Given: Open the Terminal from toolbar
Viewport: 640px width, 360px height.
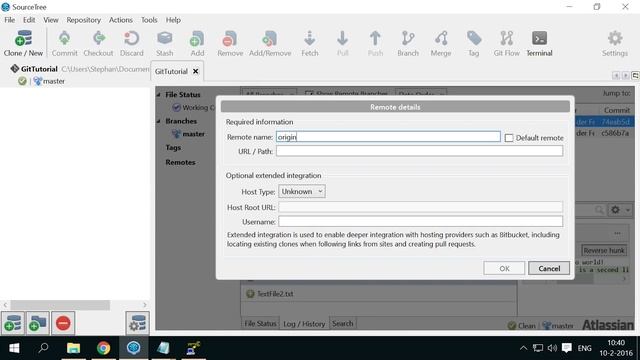Looking at the screenshot, I should pos(539,43).
